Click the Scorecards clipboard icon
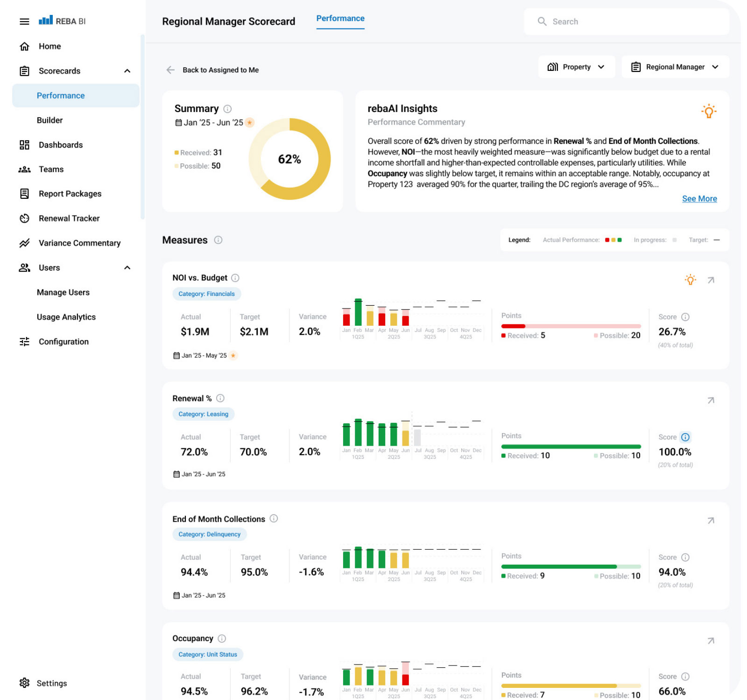The height and width of the screenshot is (700, 747). pyautogui.click(x=24, y=71)
